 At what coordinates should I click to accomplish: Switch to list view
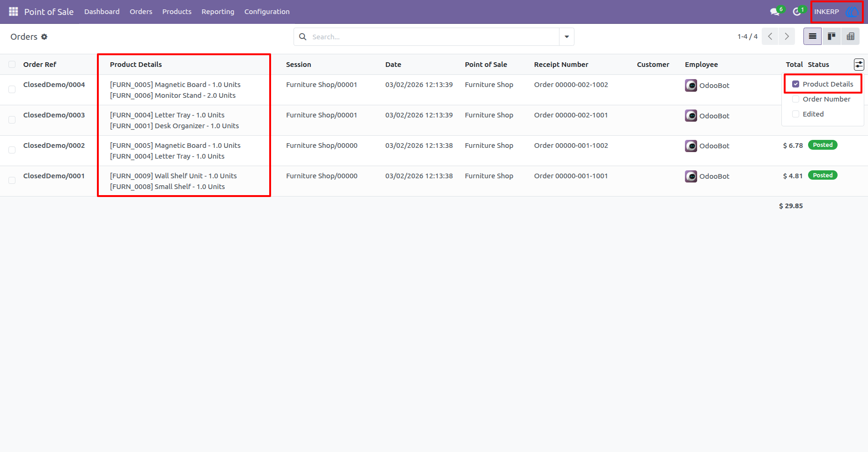click(x=813, y=36)
